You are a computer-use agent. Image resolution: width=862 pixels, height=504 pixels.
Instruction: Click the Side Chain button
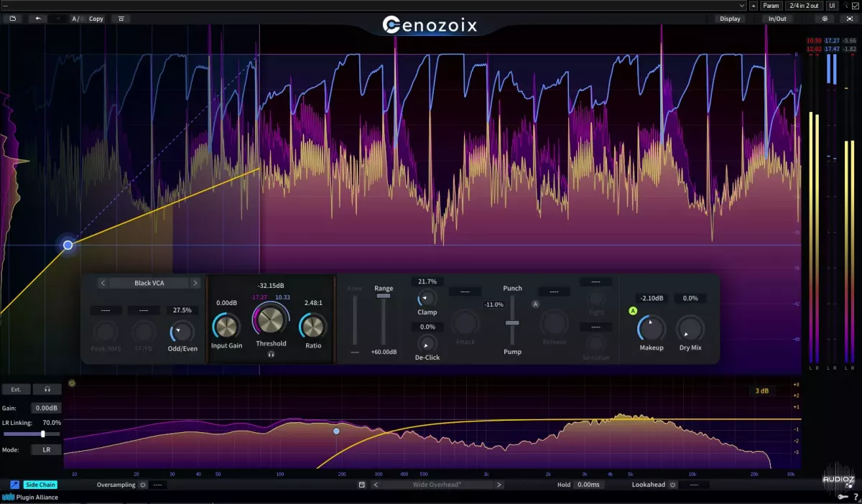tap(40, 485)
